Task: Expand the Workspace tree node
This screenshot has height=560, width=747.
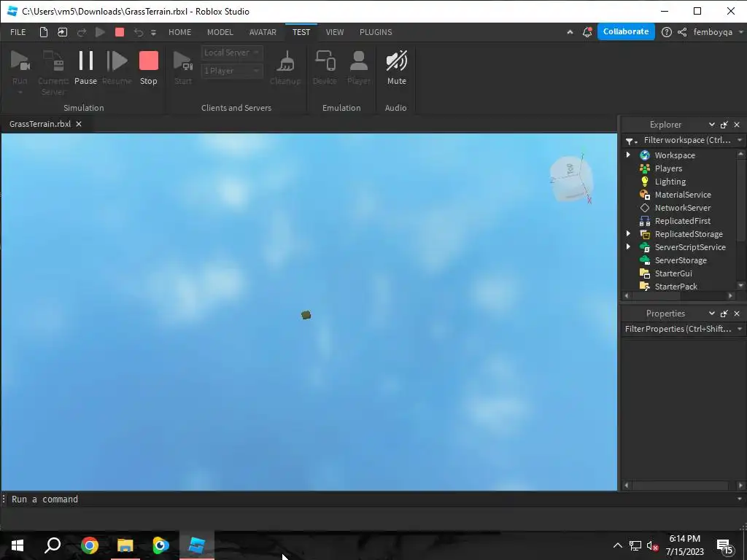Action: pos(628,155)
